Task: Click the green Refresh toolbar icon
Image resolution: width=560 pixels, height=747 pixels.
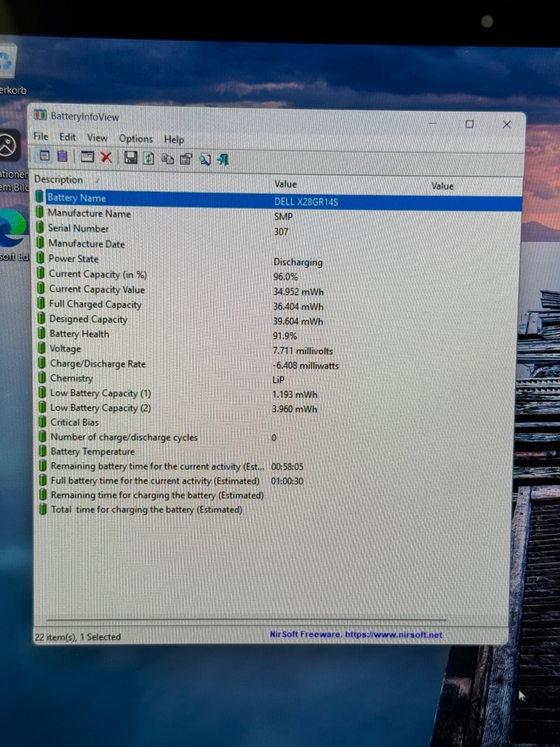Action: pyautogui.click(x=149, y=158)
